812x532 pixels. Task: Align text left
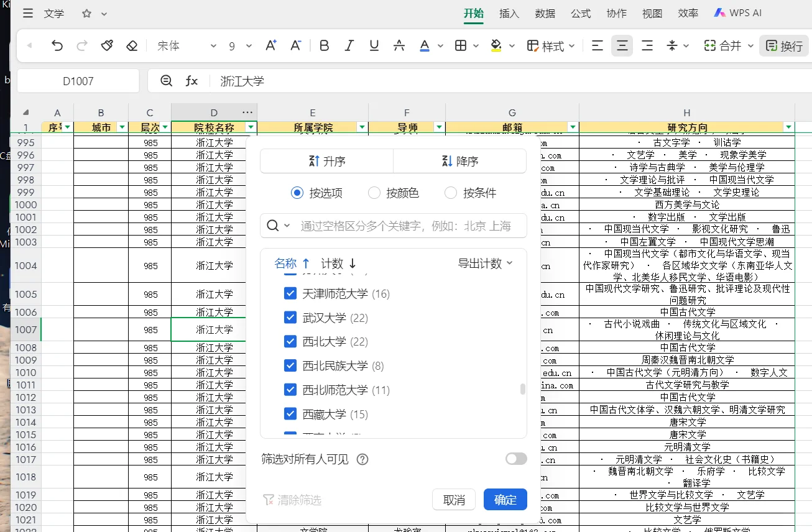597,45
